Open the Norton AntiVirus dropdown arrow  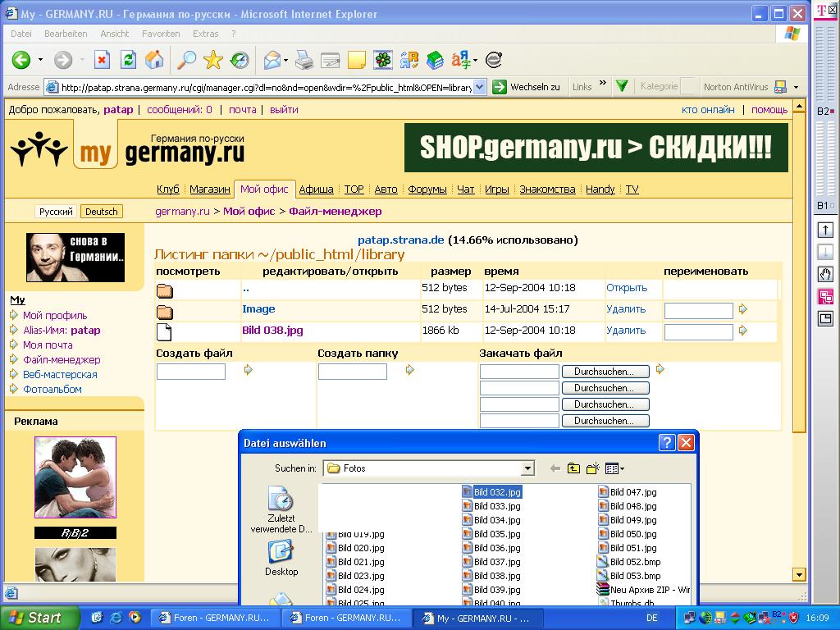click(x=796, y=87)
